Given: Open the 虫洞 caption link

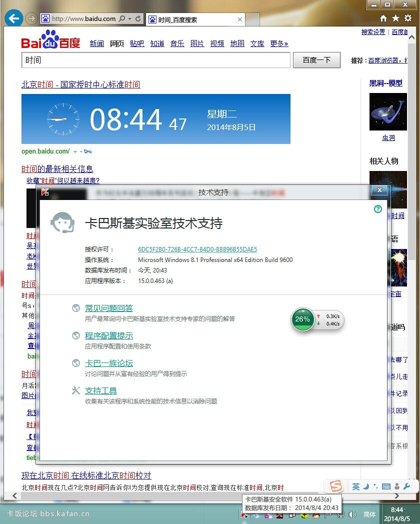Looking at the screenshot, I should click(x=388, y=138).
